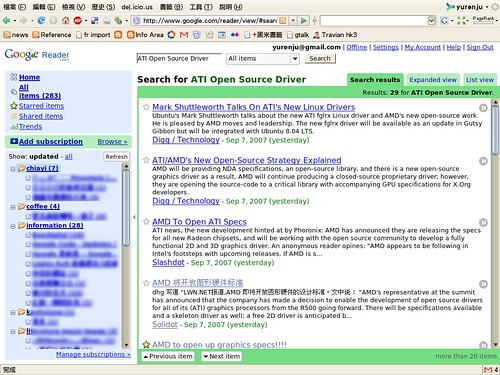Go to the browser Home icon

65,21
